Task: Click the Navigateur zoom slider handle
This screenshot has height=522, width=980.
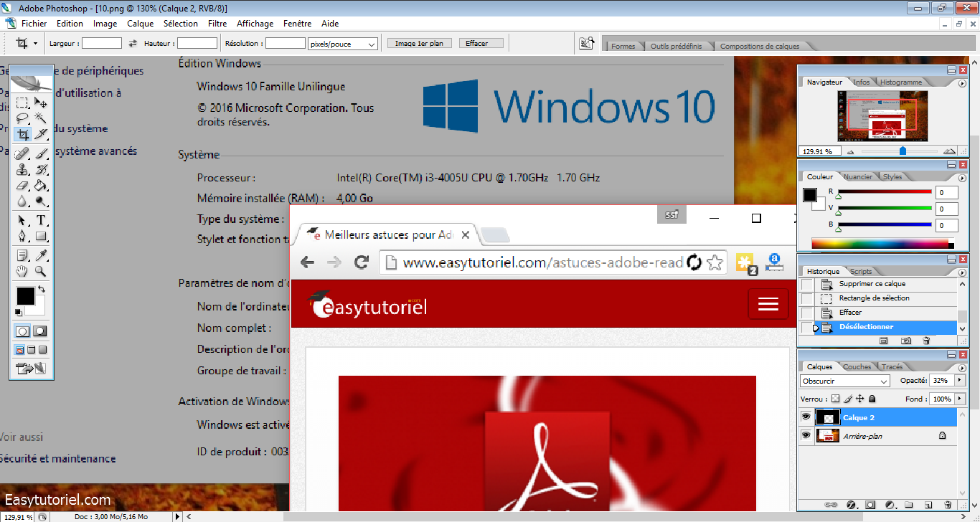Action: point(903,151)
